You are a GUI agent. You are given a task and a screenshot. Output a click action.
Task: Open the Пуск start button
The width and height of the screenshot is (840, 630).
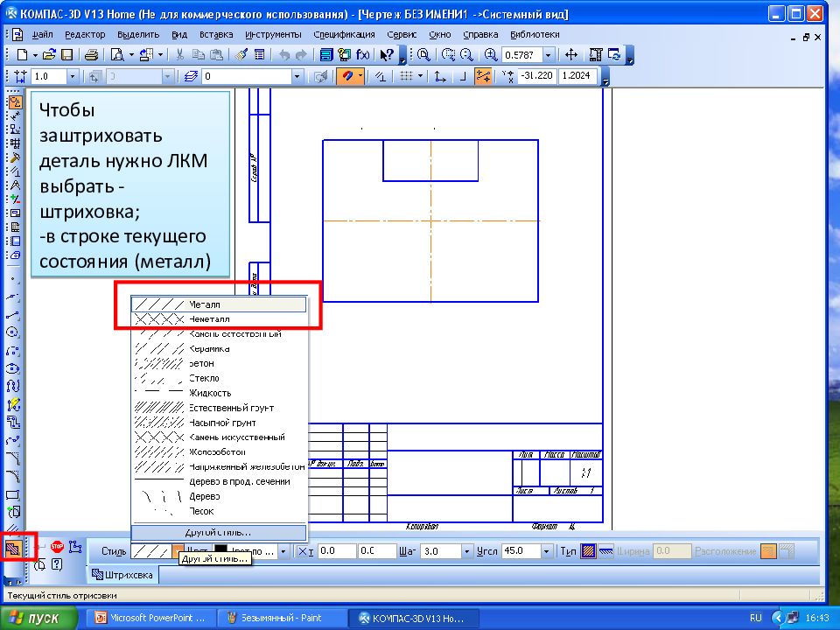(37, 619)
